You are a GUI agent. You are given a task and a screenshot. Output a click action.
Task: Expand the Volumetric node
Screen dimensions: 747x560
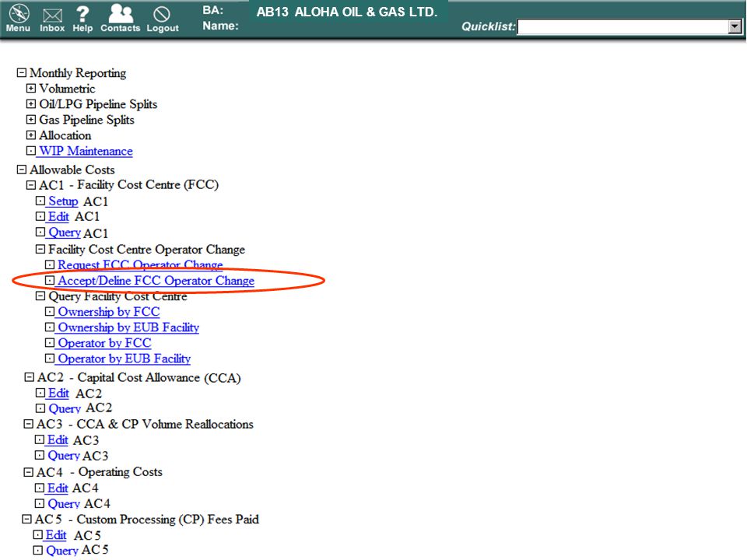coord(31,89)
